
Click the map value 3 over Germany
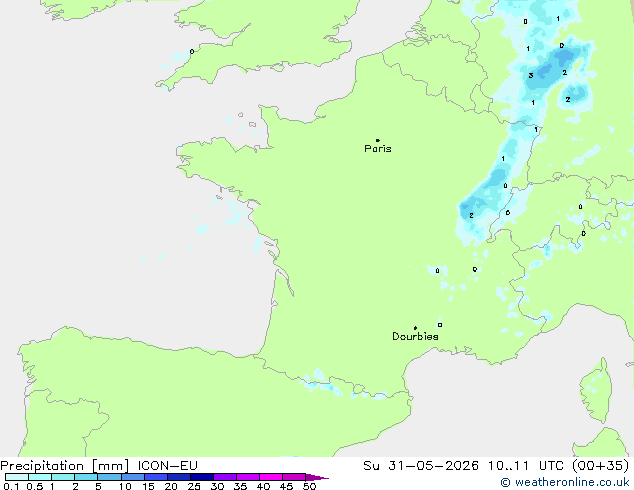[531, 76]
